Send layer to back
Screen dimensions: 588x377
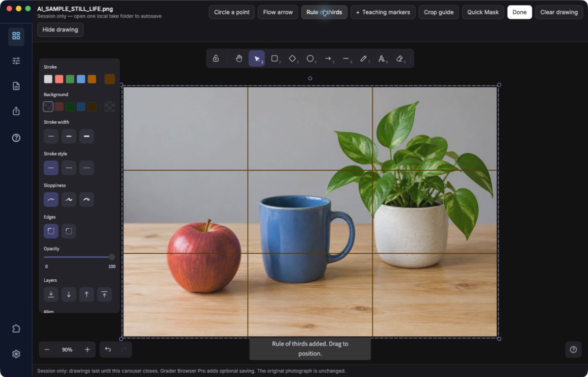pyautogui.click(x=51, y=295)
